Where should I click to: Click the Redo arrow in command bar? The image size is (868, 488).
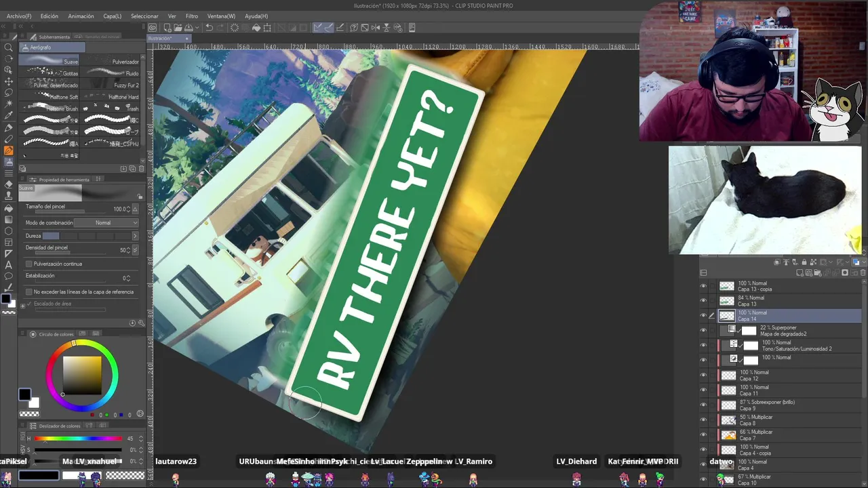(222, 28)
